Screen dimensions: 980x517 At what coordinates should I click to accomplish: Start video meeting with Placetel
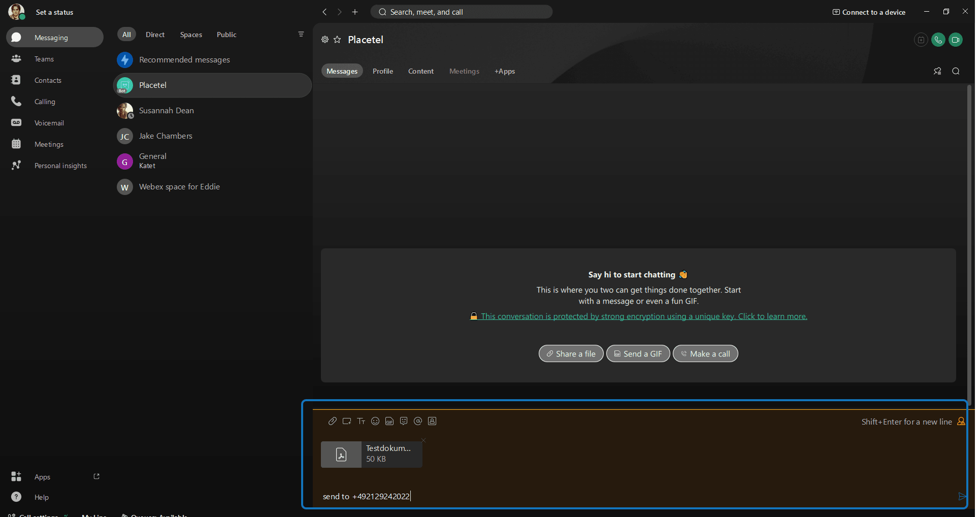point(956,40)
